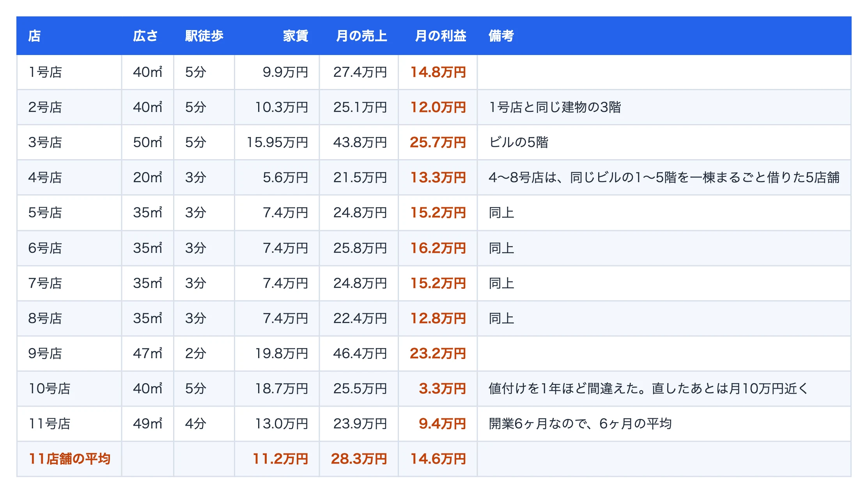Screen dimensions: 868x494
Task: Click the 15.95万円 rent cell
Action: [x=277, y=142]
